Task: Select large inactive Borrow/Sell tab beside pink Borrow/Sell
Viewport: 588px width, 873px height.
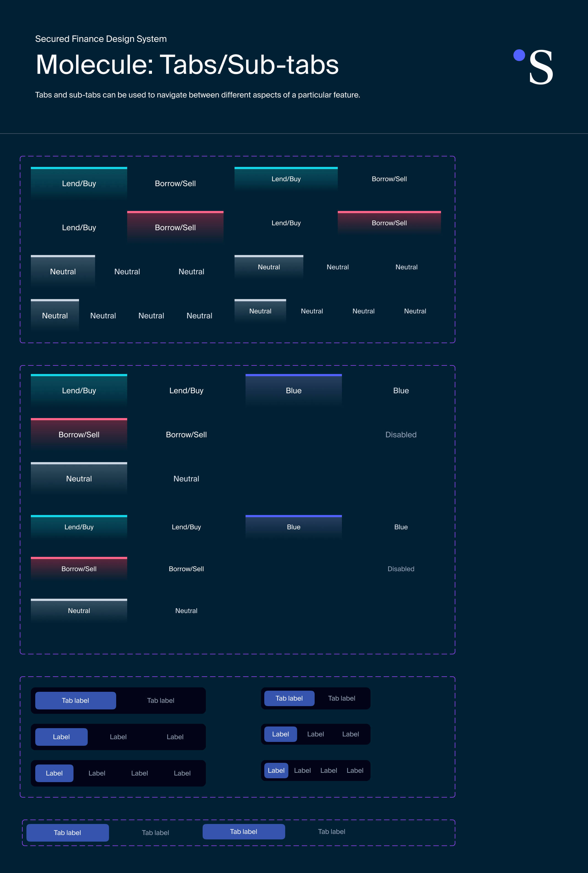Action: tap(186, 435)
